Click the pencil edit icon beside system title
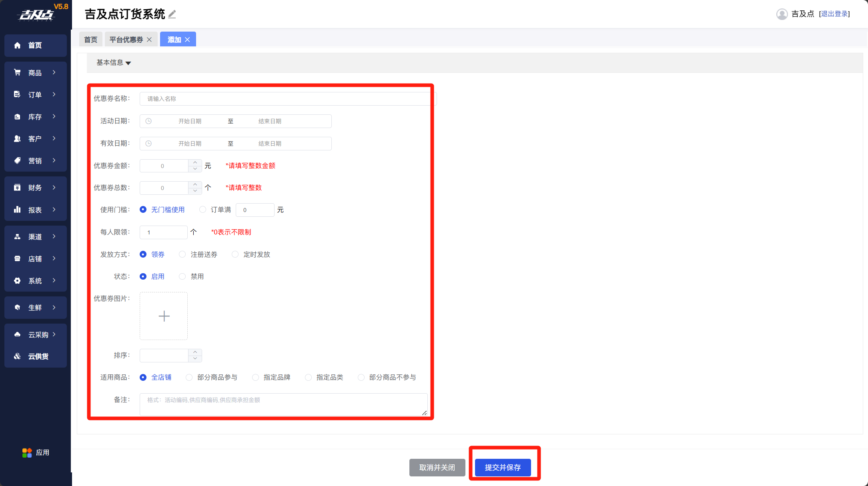Viewport: 868px width, 486px height. (x=172, y=14)
